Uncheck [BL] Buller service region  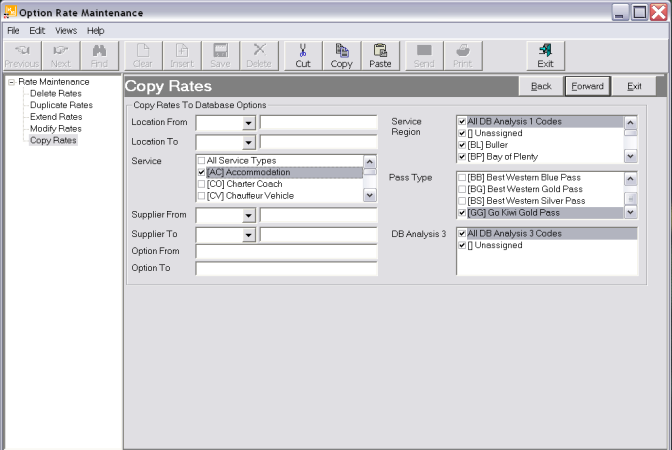[462, 145]
